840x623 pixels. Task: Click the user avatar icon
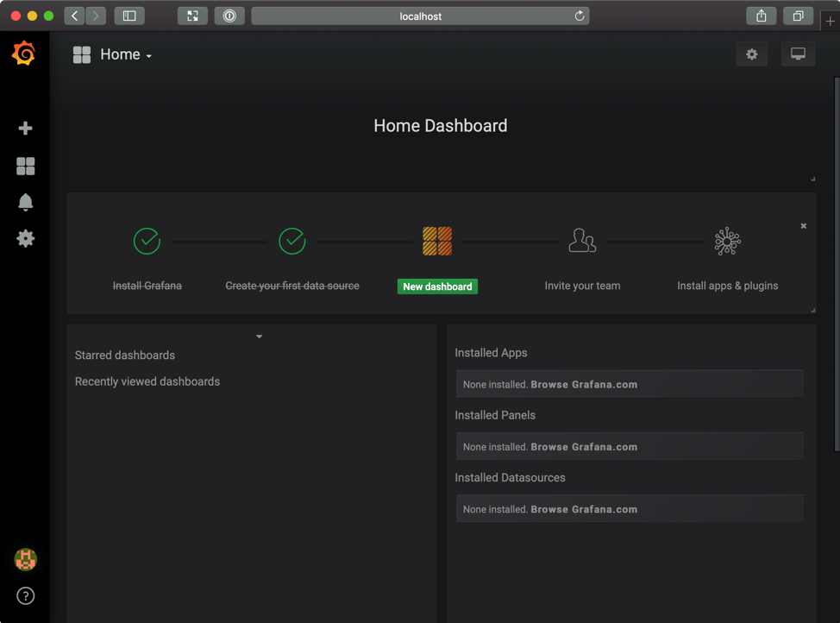click(25, 559)
